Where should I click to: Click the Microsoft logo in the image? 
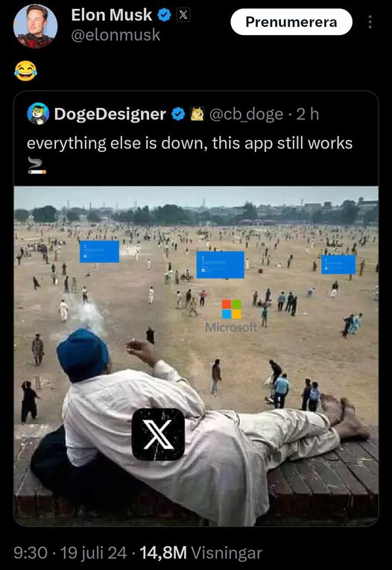pos(232,316)
